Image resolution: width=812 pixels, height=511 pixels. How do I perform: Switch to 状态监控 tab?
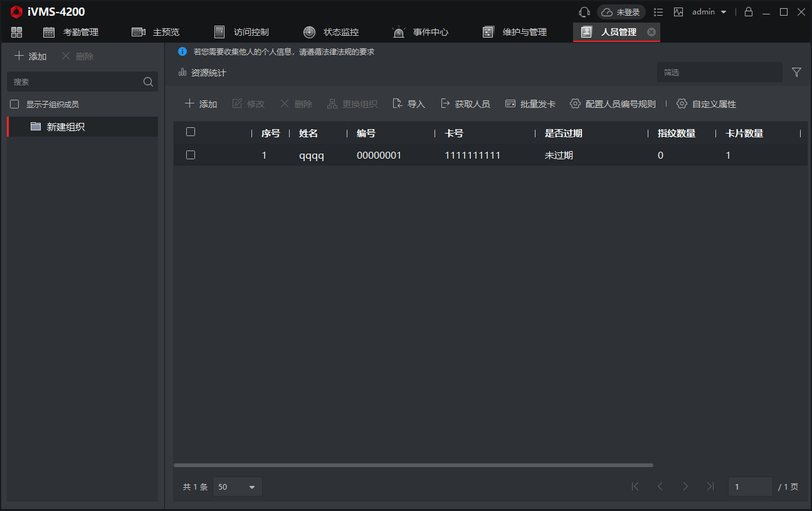click(x=331, y=32)
